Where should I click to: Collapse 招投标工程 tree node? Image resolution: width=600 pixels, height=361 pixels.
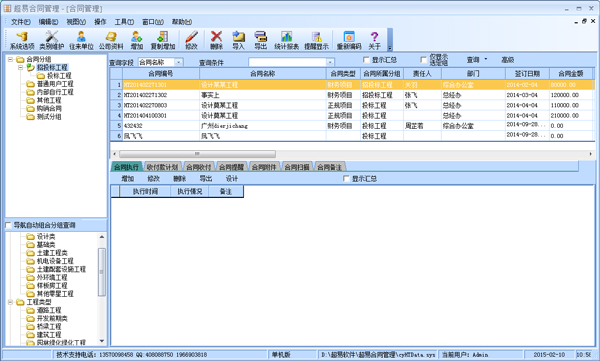[21, 67]
